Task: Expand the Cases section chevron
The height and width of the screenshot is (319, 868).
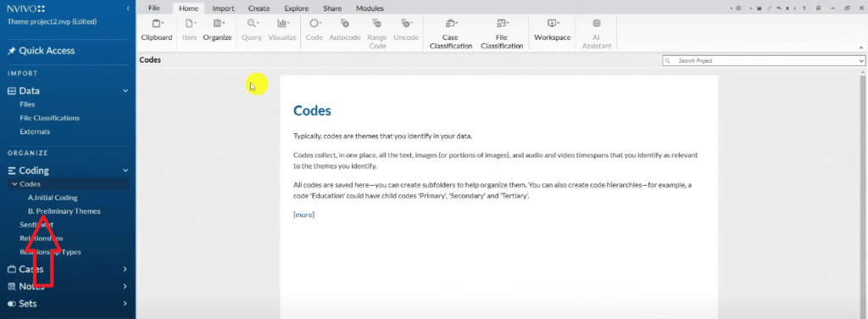Action: click(x=125, y=269)
